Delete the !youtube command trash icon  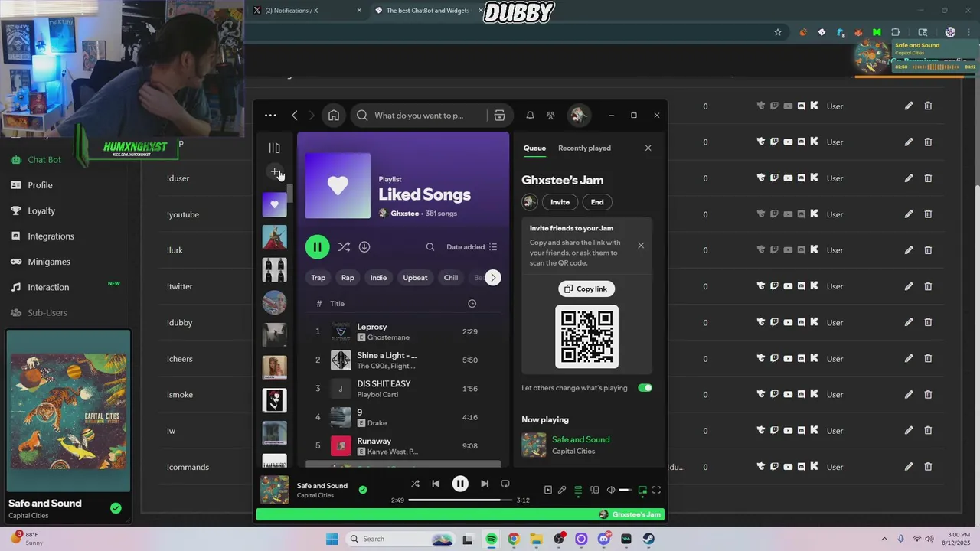coord(928,214)
